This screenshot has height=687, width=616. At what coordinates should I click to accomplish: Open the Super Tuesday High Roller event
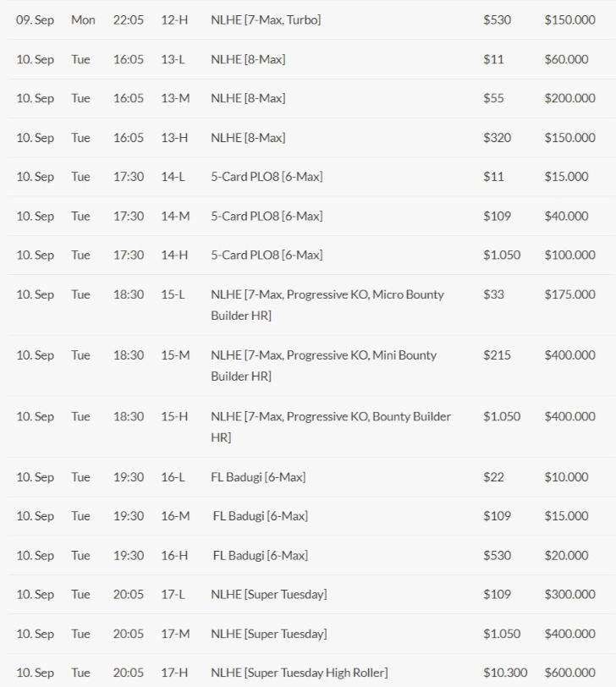point(299,673)
